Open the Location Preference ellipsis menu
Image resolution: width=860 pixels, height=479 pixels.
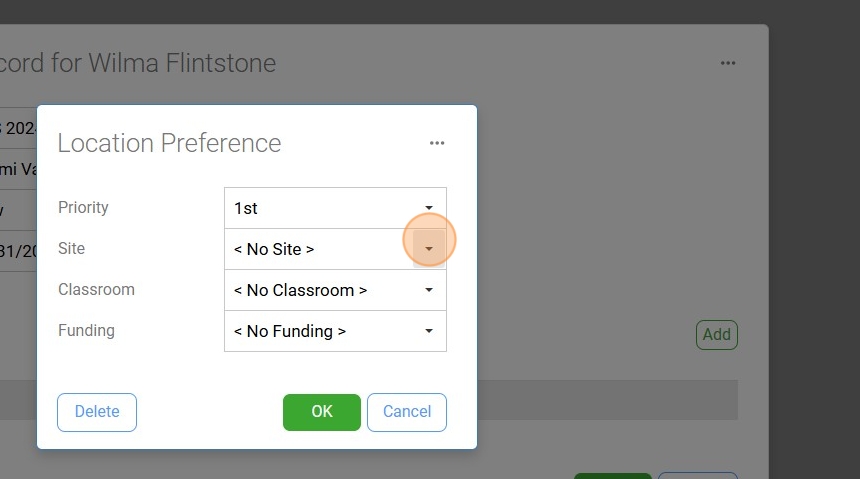[437, 143]
